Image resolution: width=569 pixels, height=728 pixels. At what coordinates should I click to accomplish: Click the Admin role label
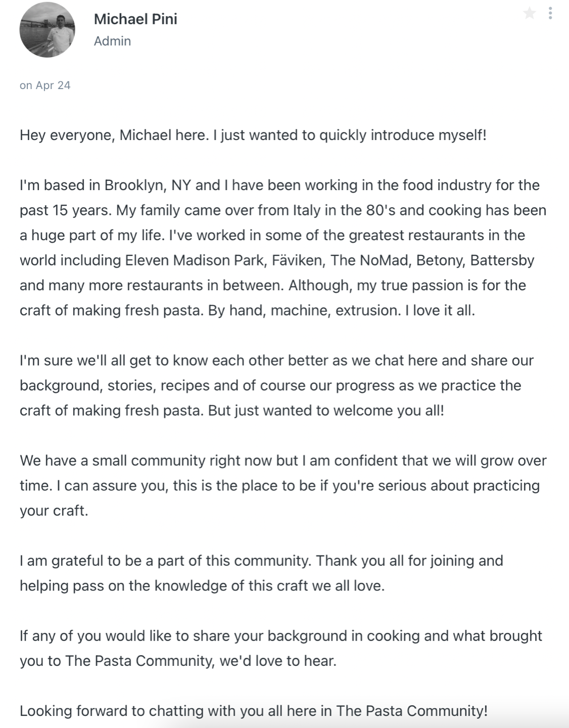pyautogui.click(x=112, y=41)
